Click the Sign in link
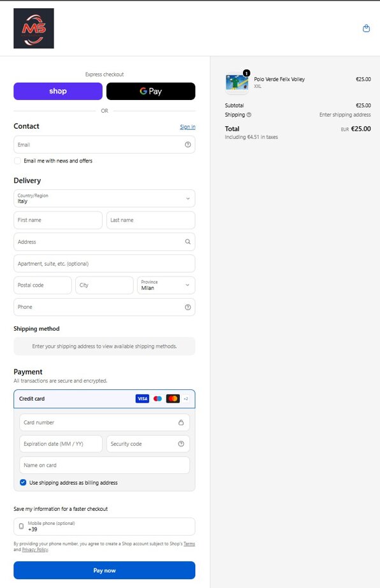The height and width of the screenshot is (588, 380). point(187,127)
